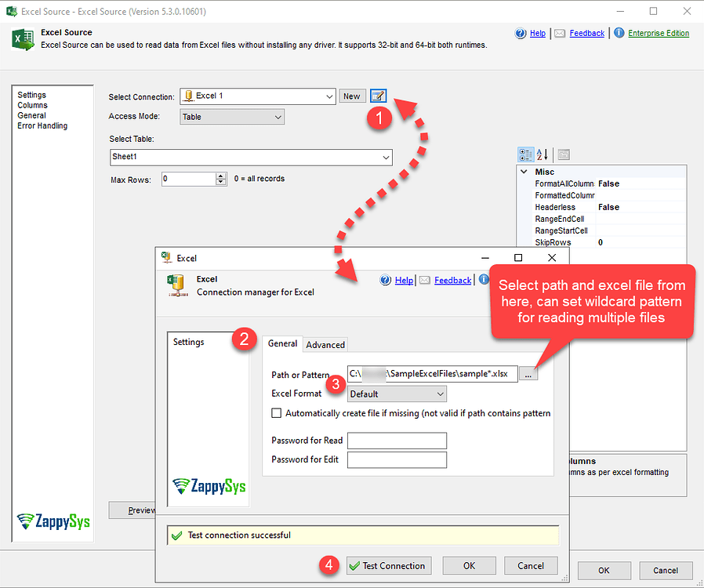The height and width of the screenshot is (588, 704).
Task: Click the envelope Feedback icon in Excel dialog
Action: coord(424,280)
